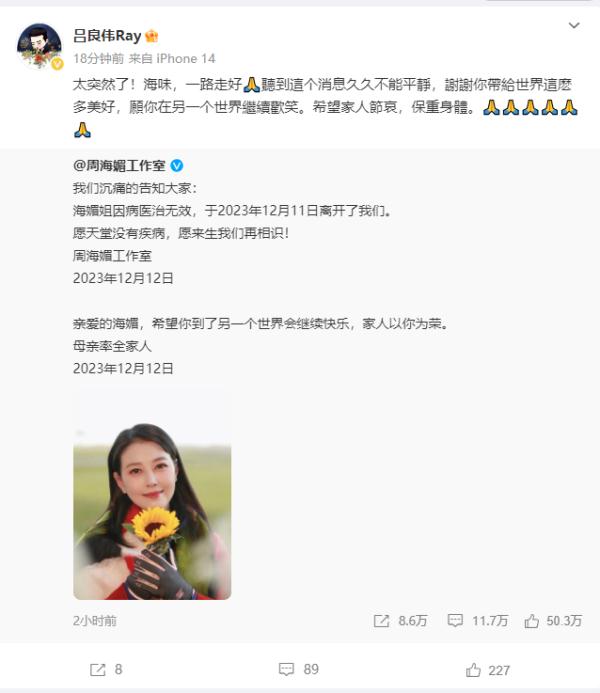The width and height of the screenshot is (600, 693).
Task: Open comments icon showing 11.7万
Action: (455, 621)
